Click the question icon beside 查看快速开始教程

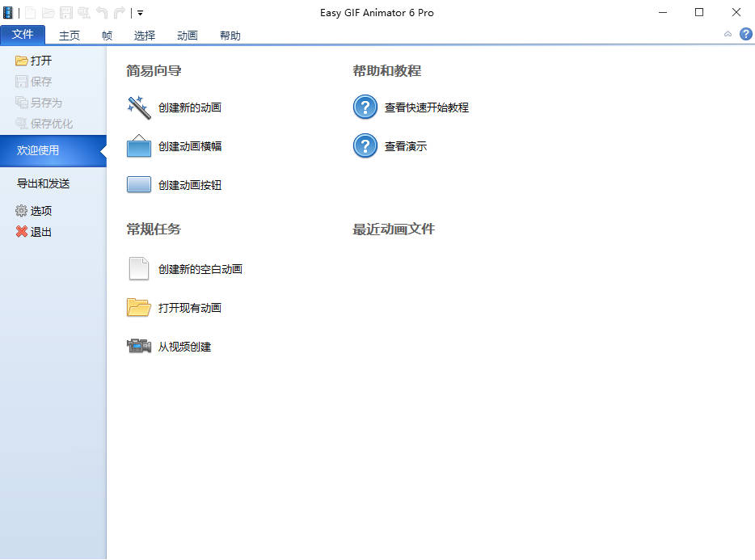point(365,107)
